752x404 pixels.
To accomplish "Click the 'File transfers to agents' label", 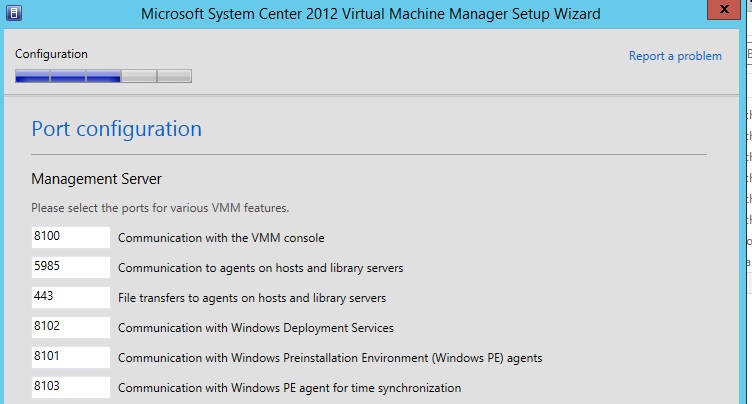I will (x=252, y=298).
